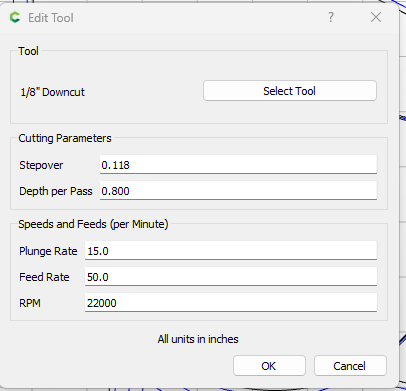Image resolution: width=406 pixels, height=391 pixels.
Task: Click the All units in inches note
Action: tap(198, 339)
